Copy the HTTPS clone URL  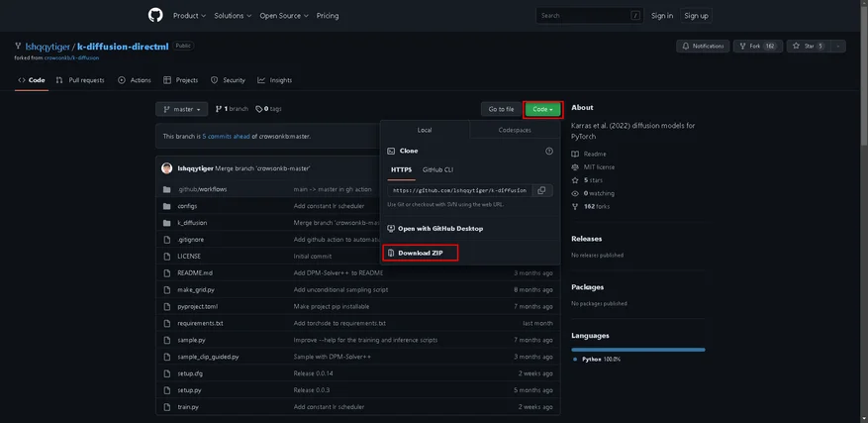tap(541, 190)
